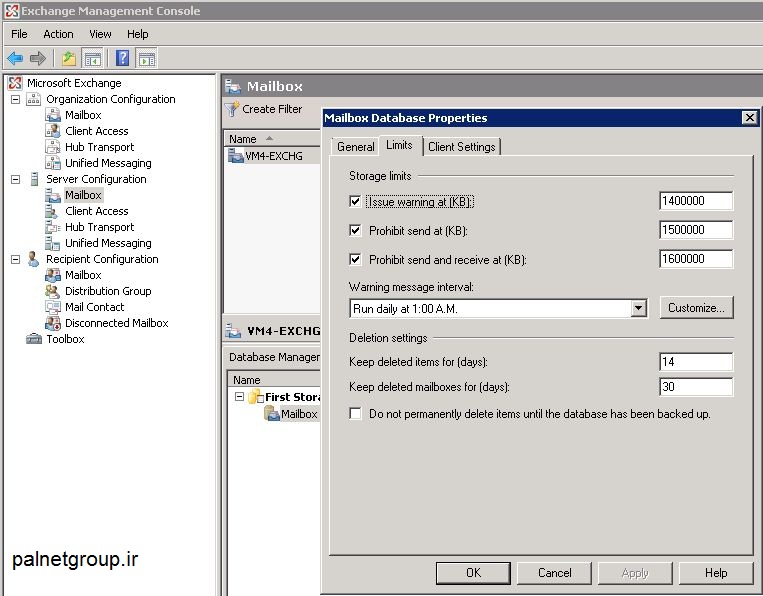Viewport: 763px width, 596px height.
Task: Toggle Issue warning at (KB) checkbox
Action: point(355,201)
